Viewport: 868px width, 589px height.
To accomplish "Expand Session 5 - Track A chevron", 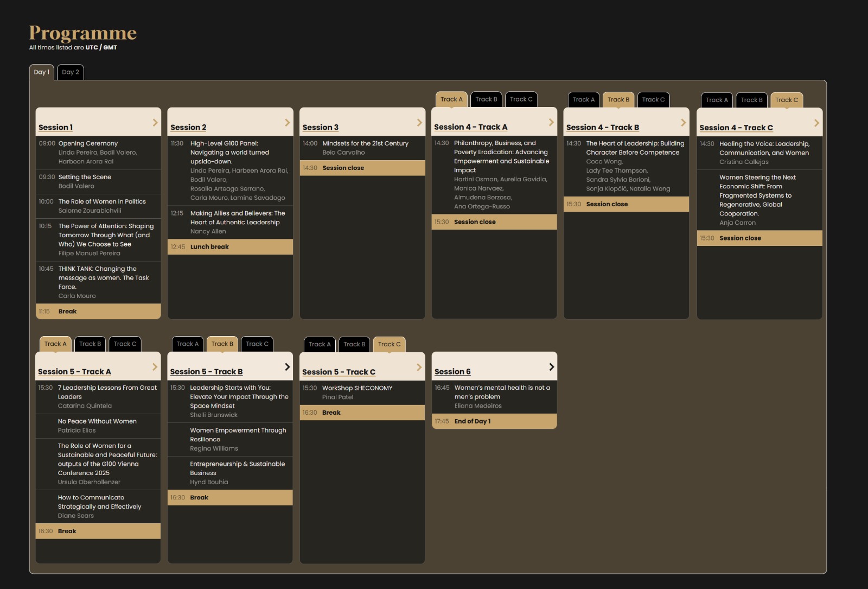I will coord(155,367).
